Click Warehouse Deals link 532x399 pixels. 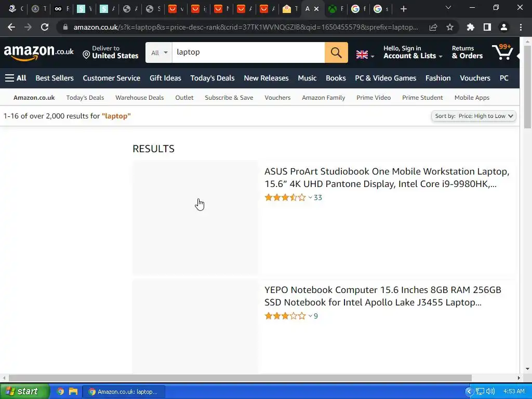pos(139,98)
